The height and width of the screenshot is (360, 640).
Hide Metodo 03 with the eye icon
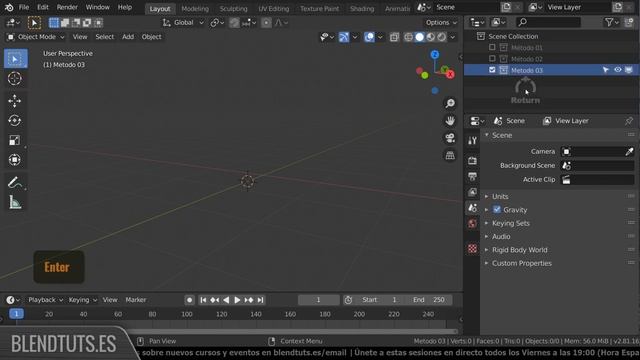[618, 70]
